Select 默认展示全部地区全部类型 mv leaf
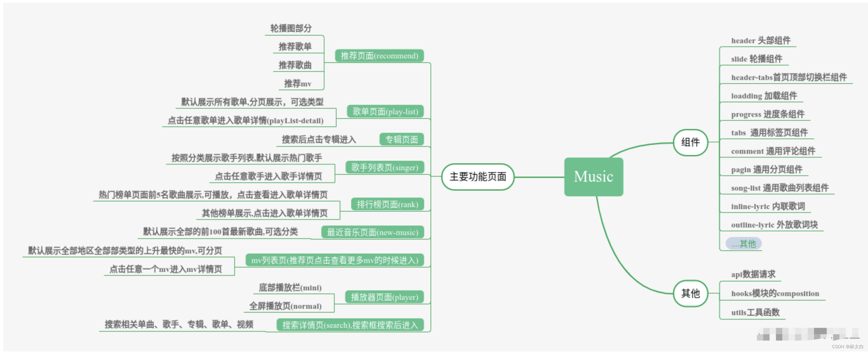The height and width of the screenshot is (352, 868). tap(125, 251)
